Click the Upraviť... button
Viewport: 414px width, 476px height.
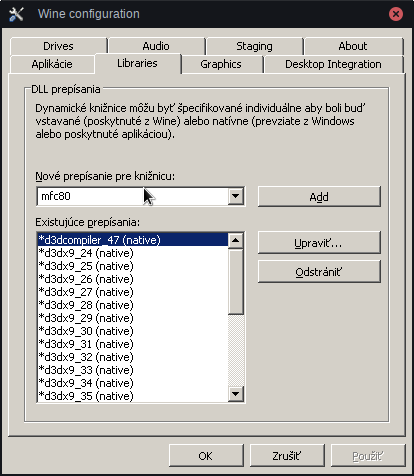(319, 243)
